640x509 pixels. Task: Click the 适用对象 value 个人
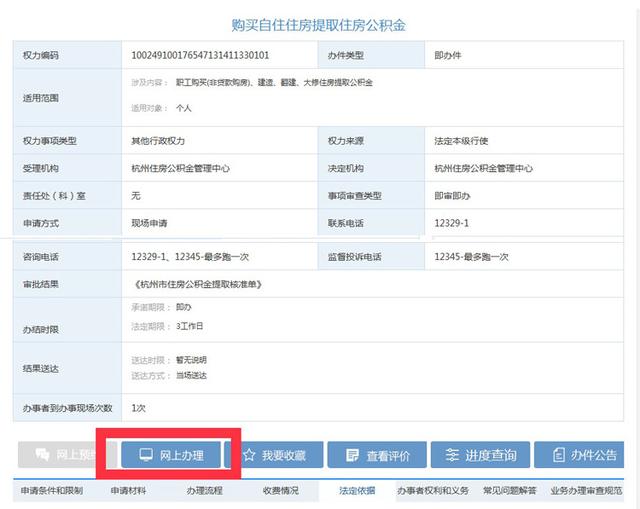184,108
